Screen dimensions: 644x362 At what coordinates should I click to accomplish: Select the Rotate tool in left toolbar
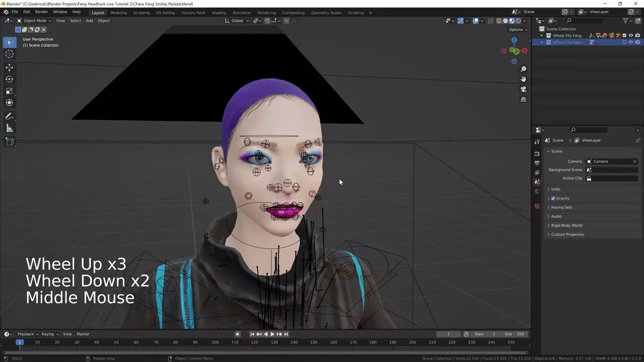9,79
